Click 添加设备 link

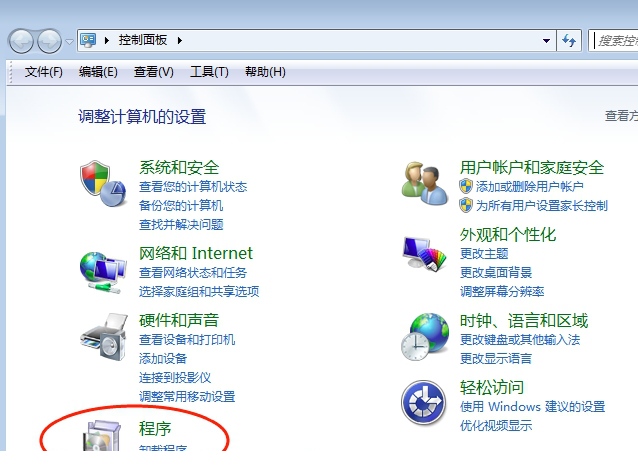pyautogui.click(x=163, y=358)
